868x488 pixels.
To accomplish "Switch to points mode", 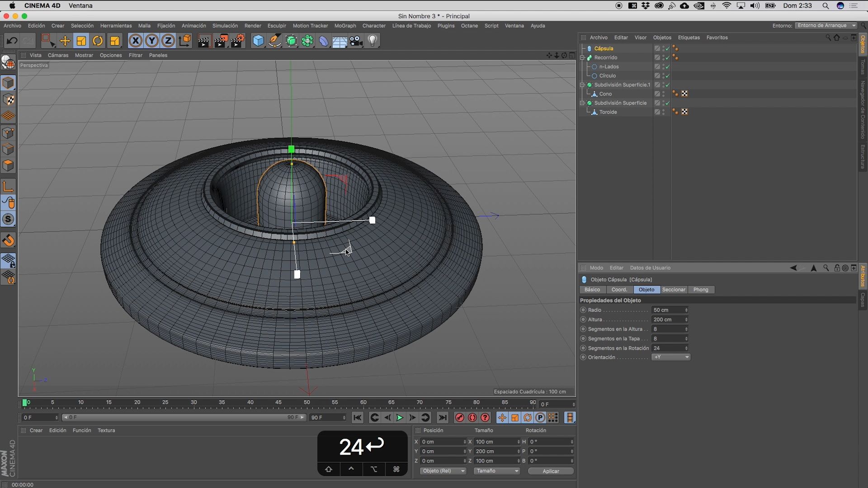I will [x=8, y=133].
